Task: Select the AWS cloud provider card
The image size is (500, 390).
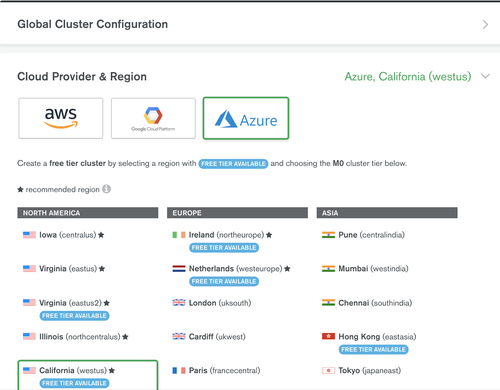Action: click(x=61, y=118)
